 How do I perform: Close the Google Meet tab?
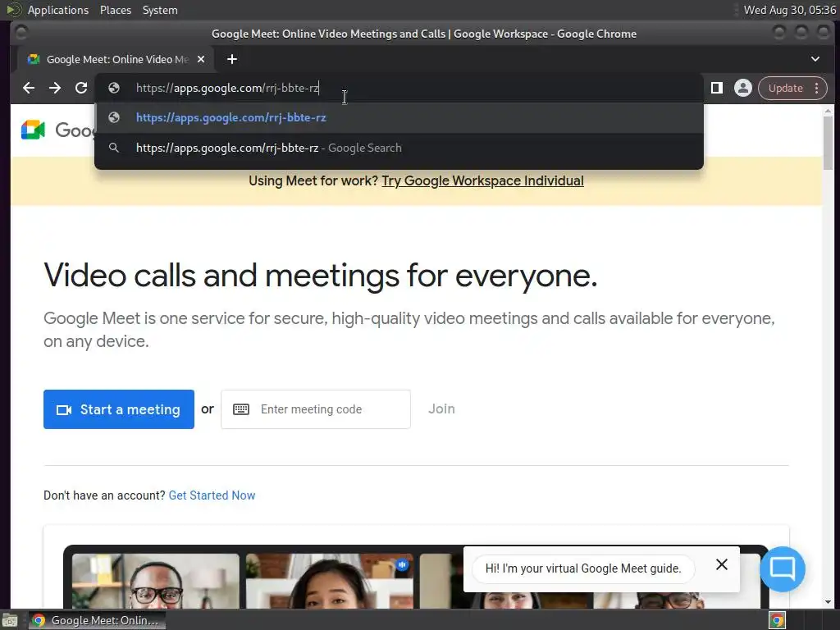tap(201, 59)
